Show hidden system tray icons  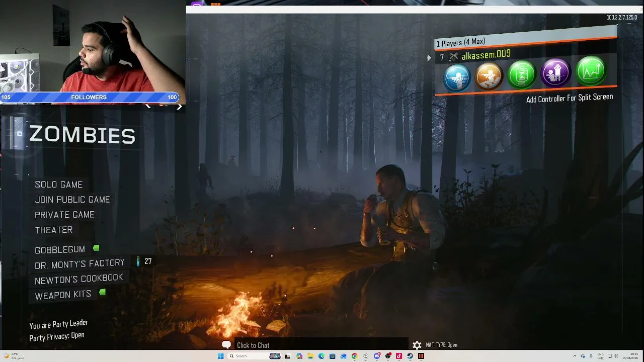575,356
